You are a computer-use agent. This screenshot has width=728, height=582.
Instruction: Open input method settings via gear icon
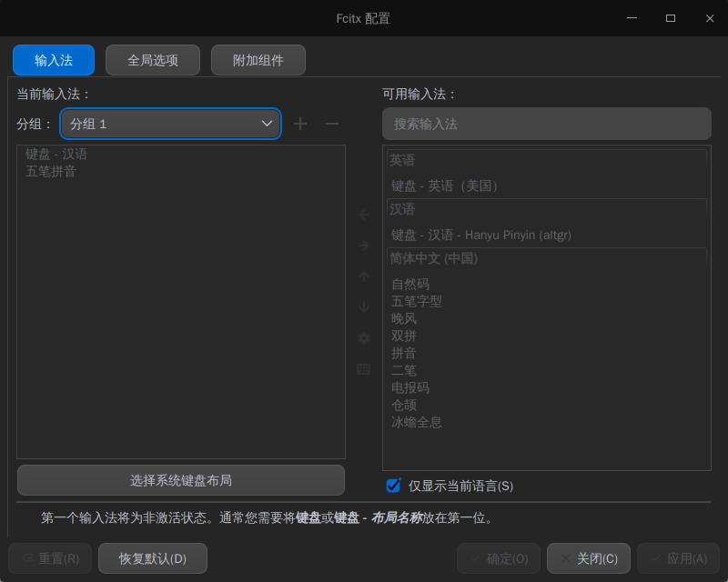(x=363, y=338)
